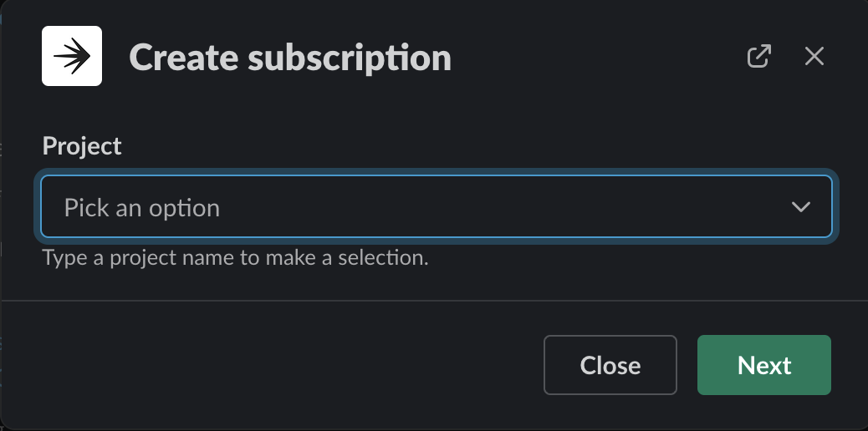
Task: Select the pop-out arrow icon near the title
Action: [x=758, y=57]
